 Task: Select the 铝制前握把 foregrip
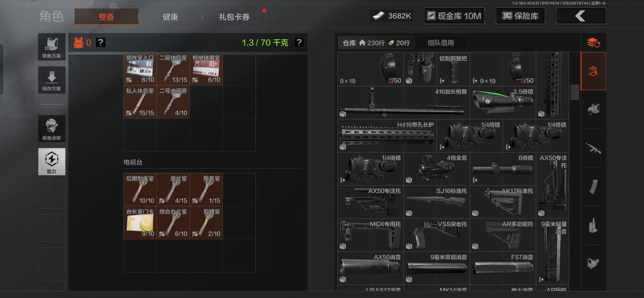coord(453,69)
